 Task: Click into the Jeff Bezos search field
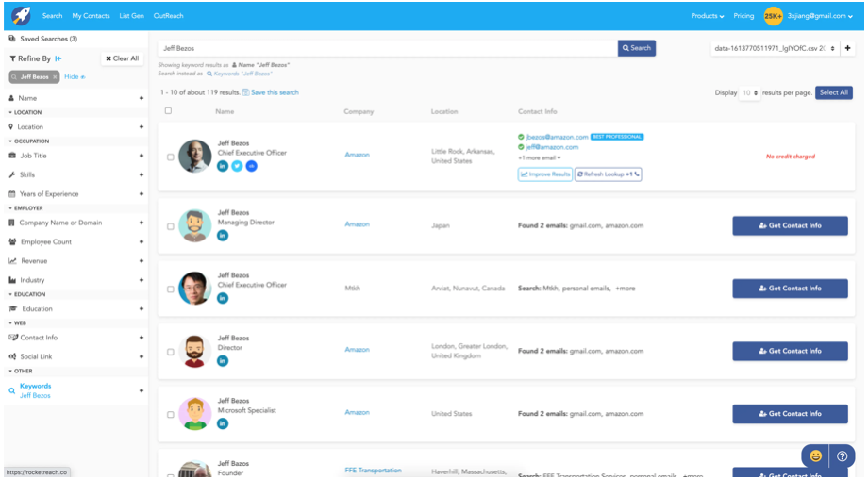click(x=388, y=48)
